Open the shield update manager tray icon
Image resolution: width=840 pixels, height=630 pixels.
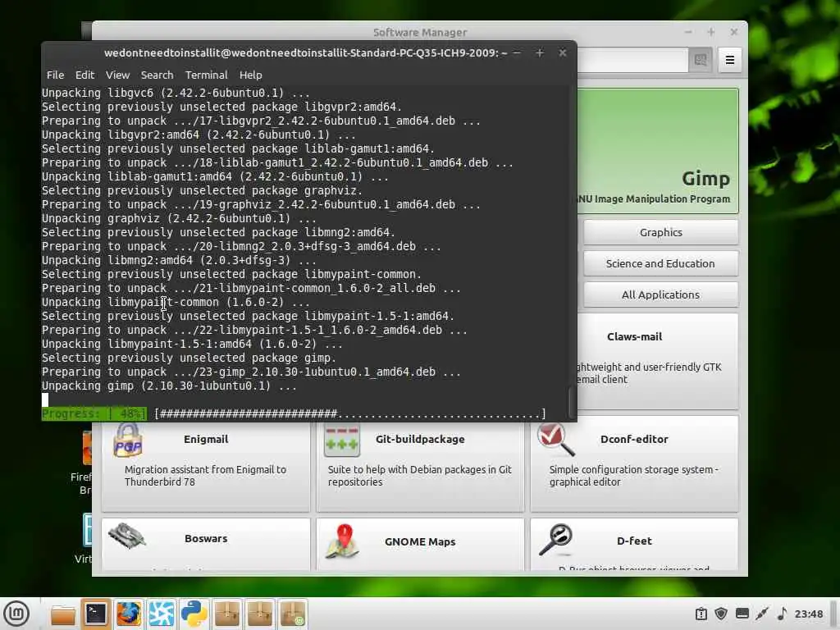tap(722, 614)
